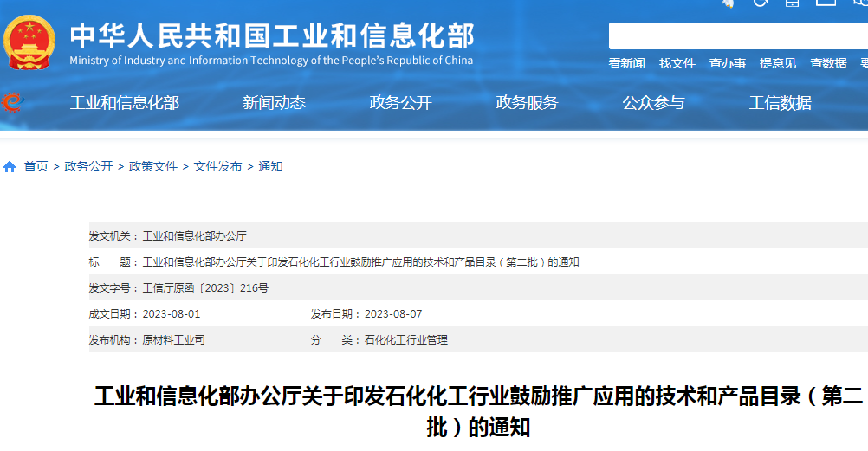
Task: Click the red gear MIIT logo in navigation bar
Action: pyautogui.click(x=12, y=102)
